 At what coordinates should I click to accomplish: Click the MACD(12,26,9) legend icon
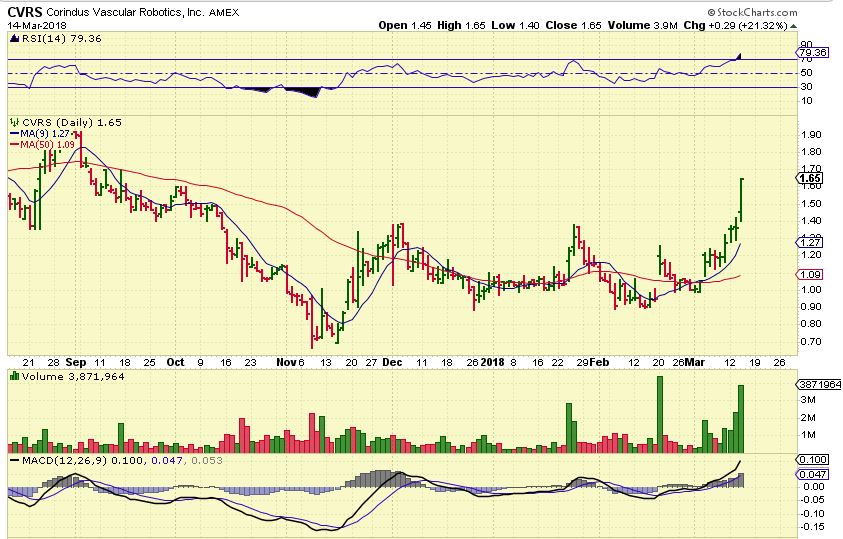click(x=13, y=460)
